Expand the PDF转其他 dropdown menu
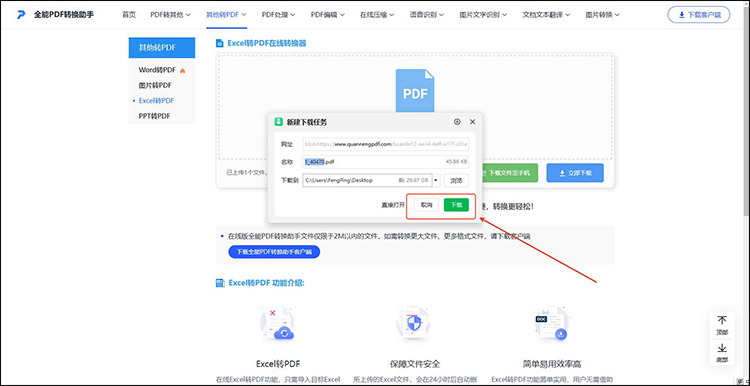750x386 pixels. (x=170, y=15)
